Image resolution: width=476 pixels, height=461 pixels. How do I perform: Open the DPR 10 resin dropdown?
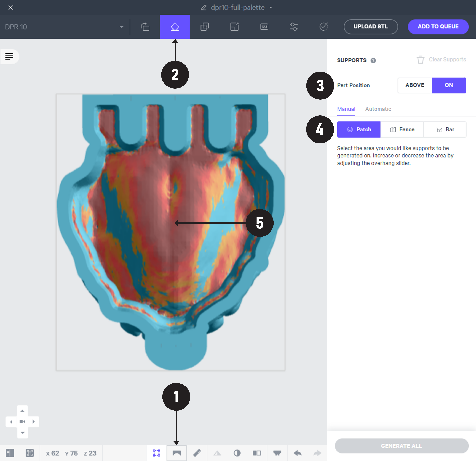click(x=65, y=27)
